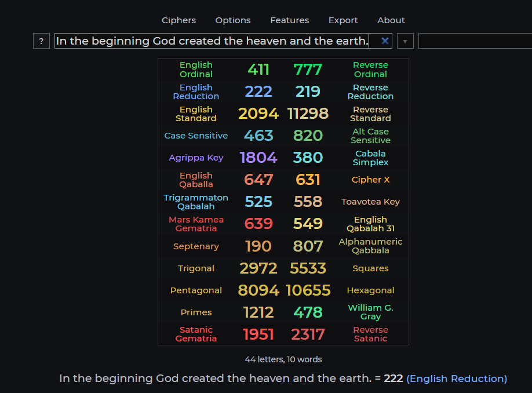The width and height of the screenshot is (532, 393).
Task: Select the Hexagonal cipher label
Action: [x=370, y=290]
